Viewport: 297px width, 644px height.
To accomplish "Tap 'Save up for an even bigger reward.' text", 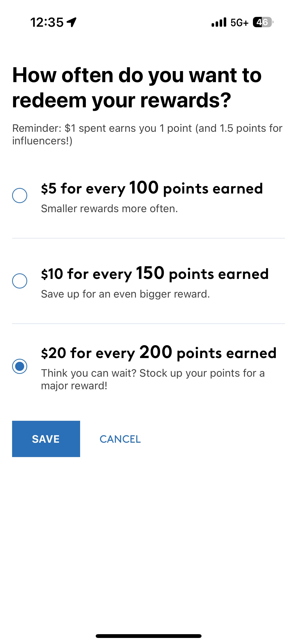I will tap(125, 294).
